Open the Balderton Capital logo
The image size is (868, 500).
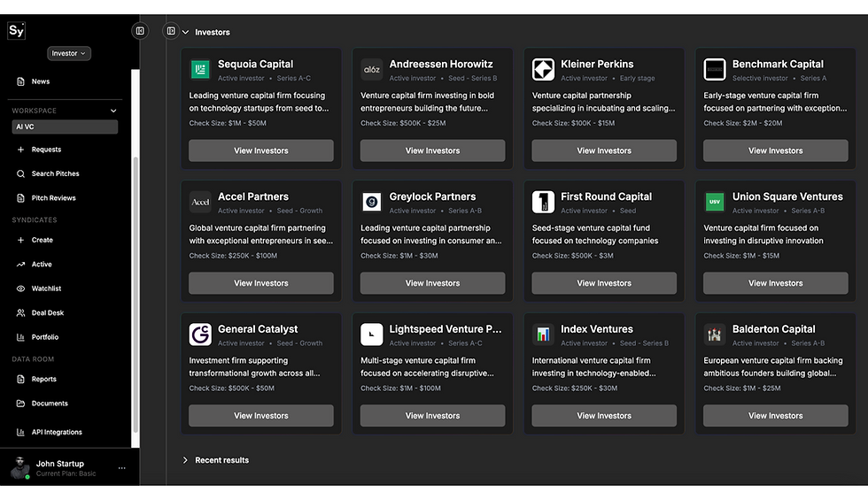tap(715, 335)
